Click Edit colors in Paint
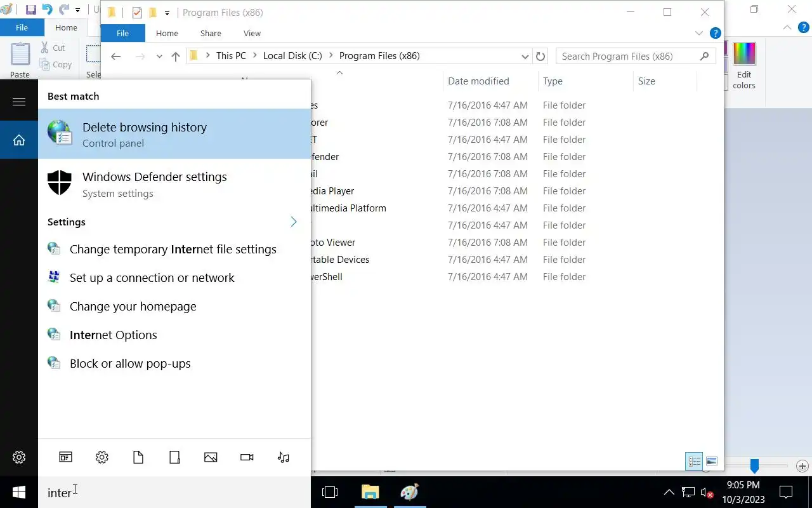The image size is (812, 508). click(744, 65)
